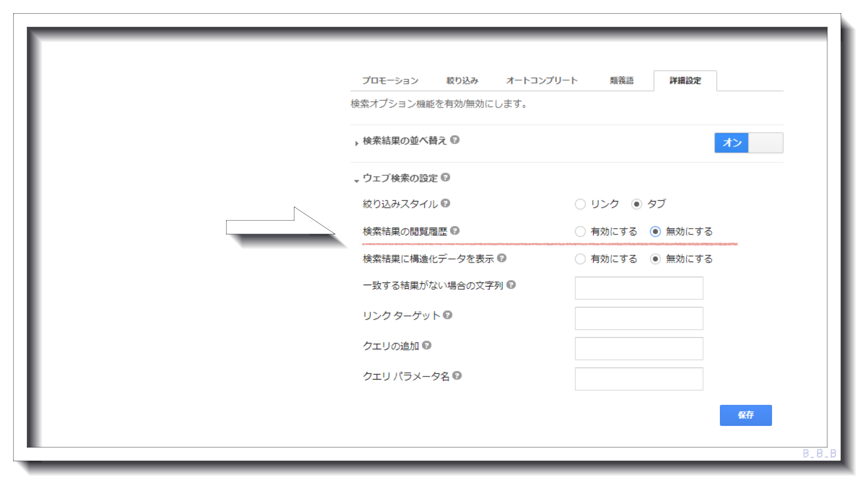Switch to the 類義語 tab

click(x=622, y=80)
